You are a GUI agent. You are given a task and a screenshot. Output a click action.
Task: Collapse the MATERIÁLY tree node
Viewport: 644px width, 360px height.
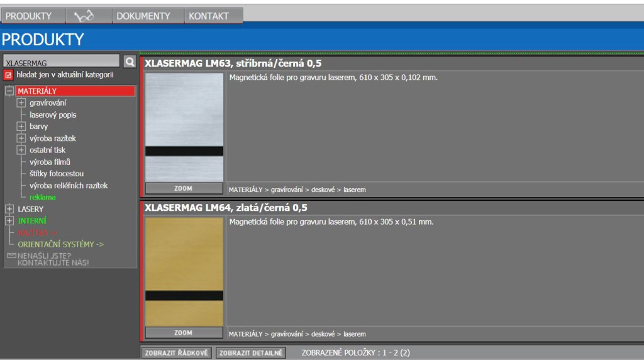coord(9,91)
